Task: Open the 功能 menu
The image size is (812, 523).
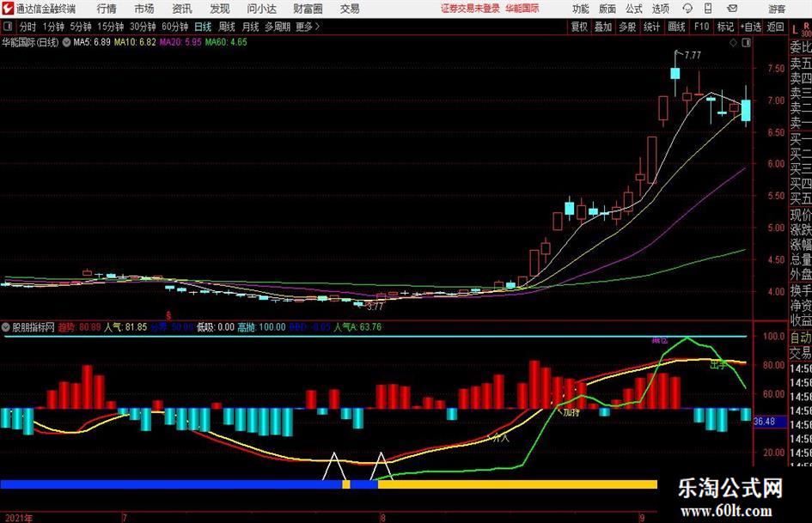Action: [581, 9]
